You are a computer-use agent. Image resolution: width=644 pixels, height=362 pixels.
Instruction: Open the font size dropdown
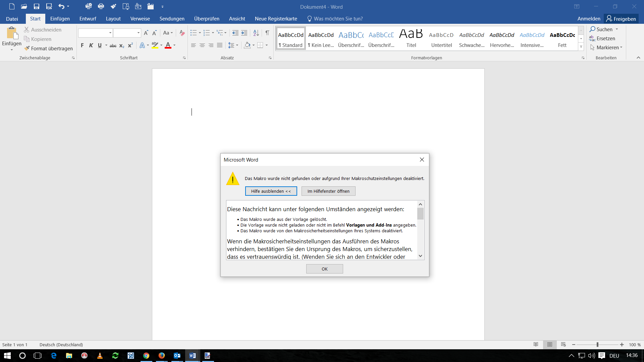pyautogui.click(x=138, y=33)
